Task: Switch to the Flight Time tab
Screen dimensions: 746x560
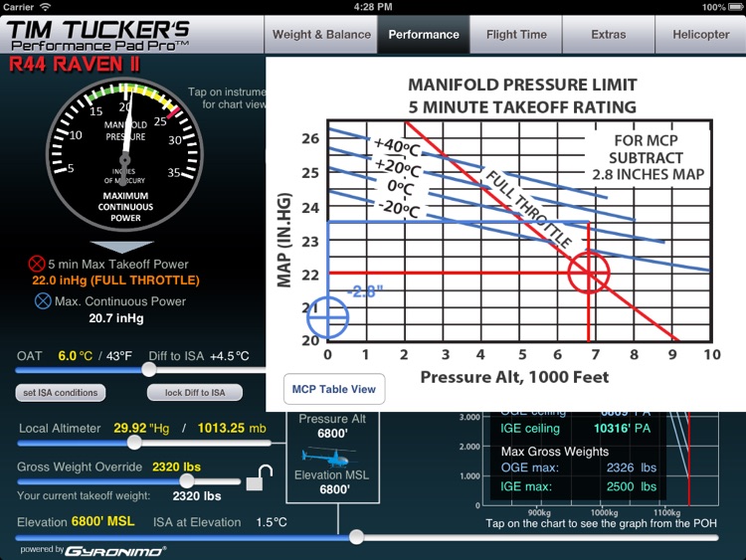Action: pos(516,34)
